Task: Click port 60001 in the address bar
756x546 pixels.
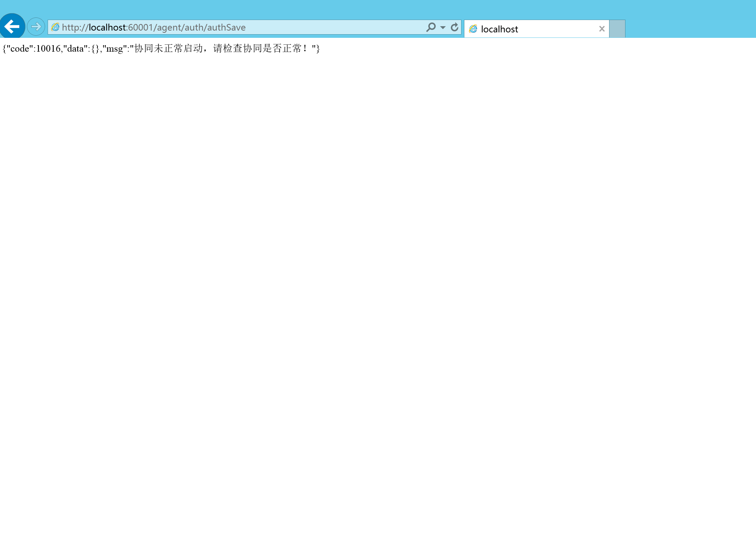Action: click(x=140, y=28)
